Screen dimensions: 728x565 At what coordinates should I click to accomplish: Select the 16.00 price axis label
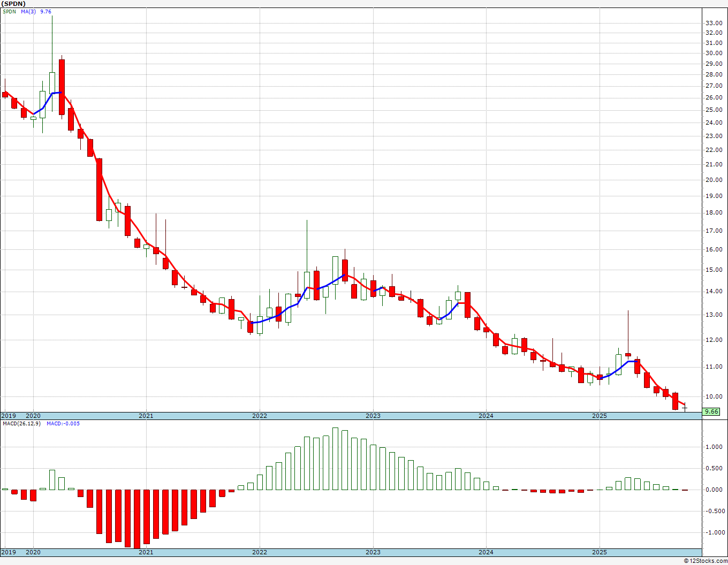714,249
